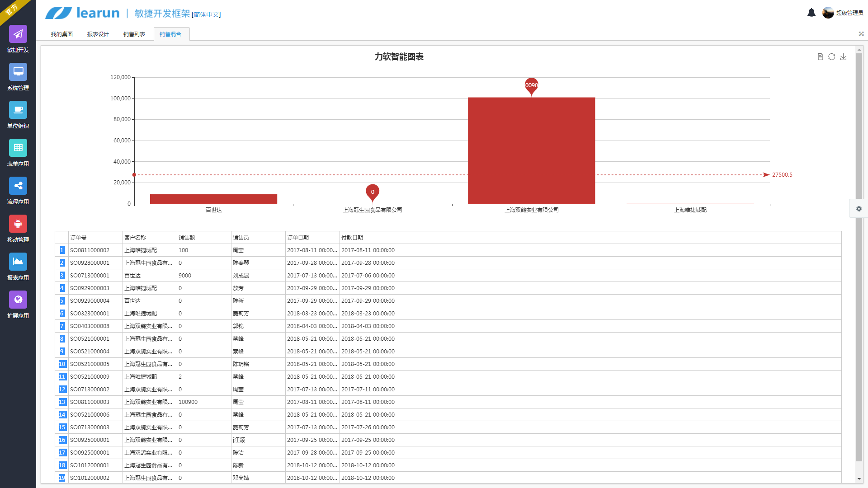This screenshot has height=488, width=868.
Task: Click the 0090 max-value marker pin
Action: pyautogui.click(x=532, y=86)
